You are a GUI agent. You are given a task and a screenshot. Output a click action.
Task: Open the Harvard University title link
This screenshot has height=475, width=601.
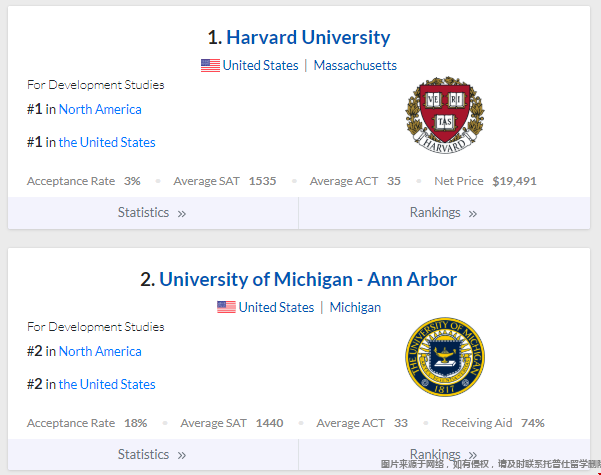click(308, 38)
